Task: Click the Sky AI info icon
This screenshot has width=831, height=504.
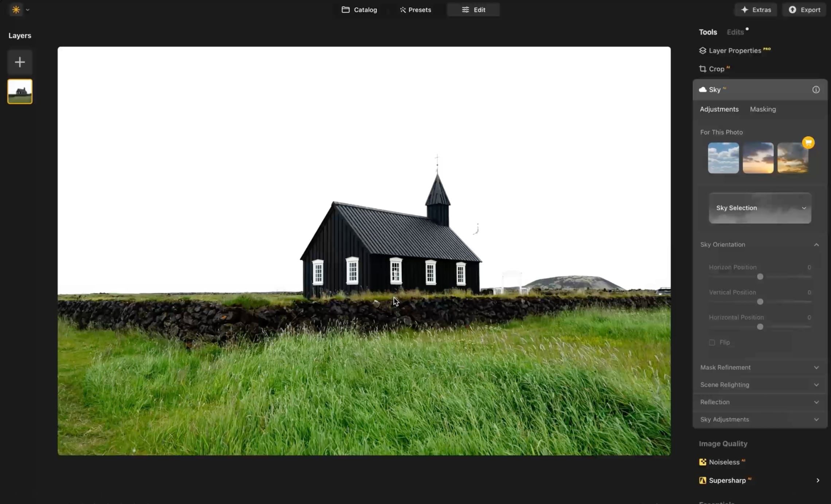Action: click(x=816, y=90)
